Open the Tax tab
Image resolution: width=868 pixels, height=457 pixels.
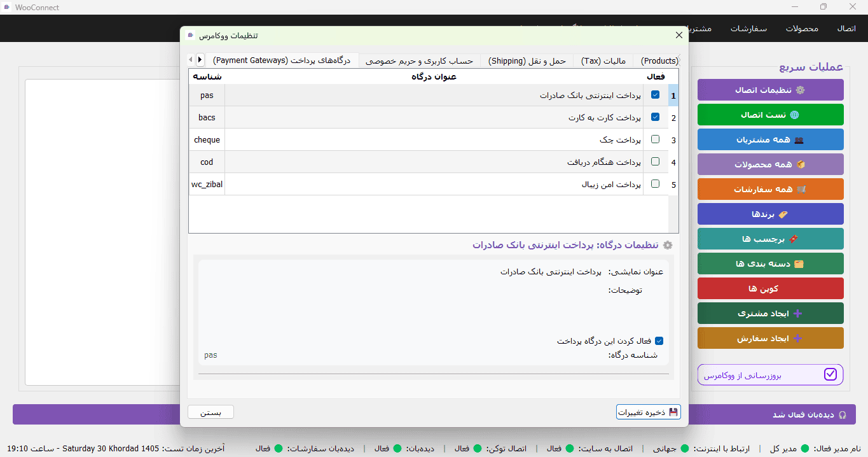tap(603, 61)
